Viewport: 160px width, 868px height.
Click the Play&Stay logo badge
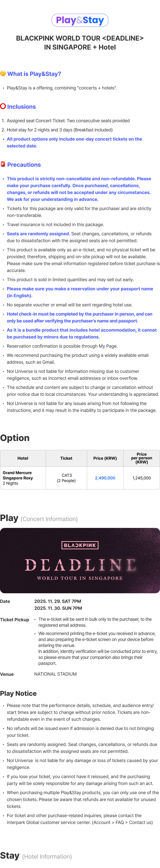(80, 20)
